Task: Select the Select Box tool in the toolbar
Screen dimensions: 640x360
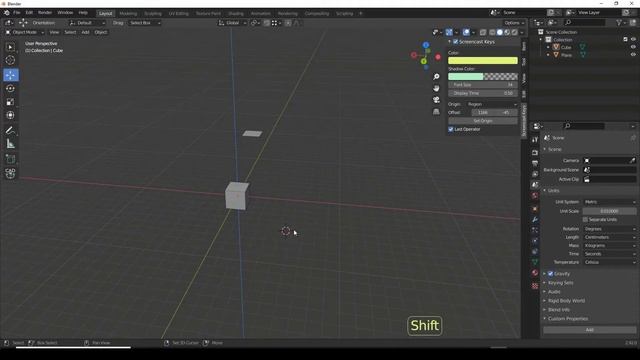Action: (10, 47)
